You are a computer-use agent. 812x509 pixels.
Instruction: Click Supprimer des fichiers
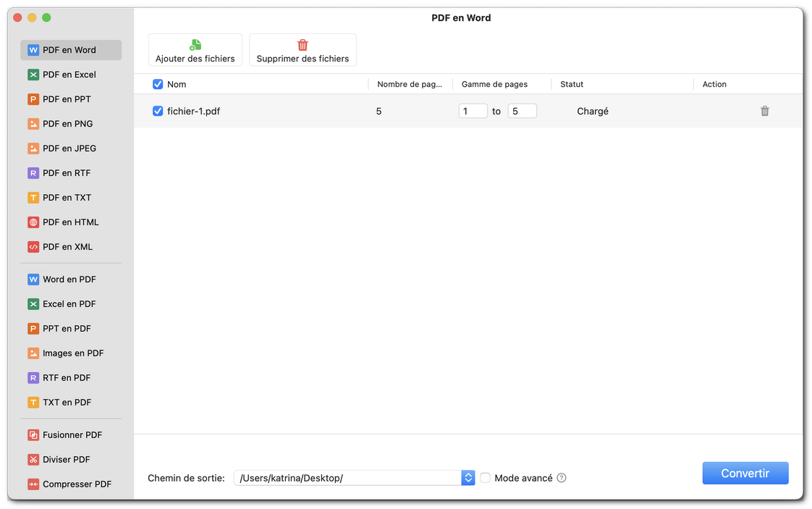tap(303, 49)
